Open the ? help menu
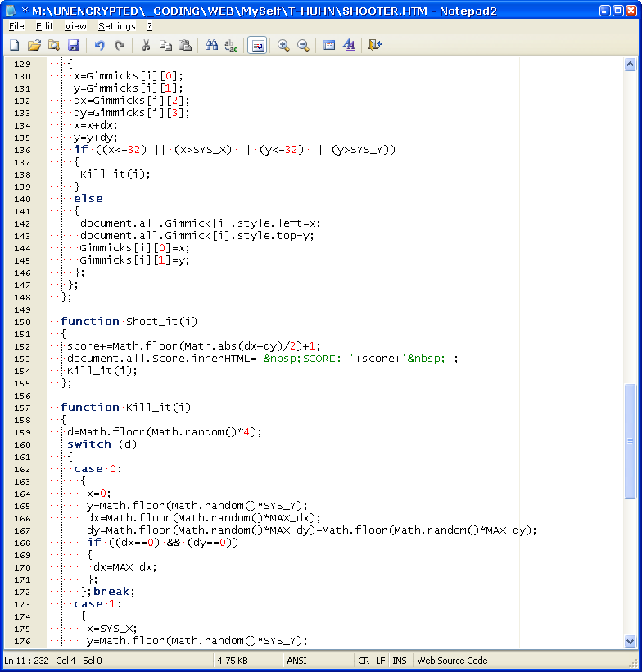 (150, 26)
